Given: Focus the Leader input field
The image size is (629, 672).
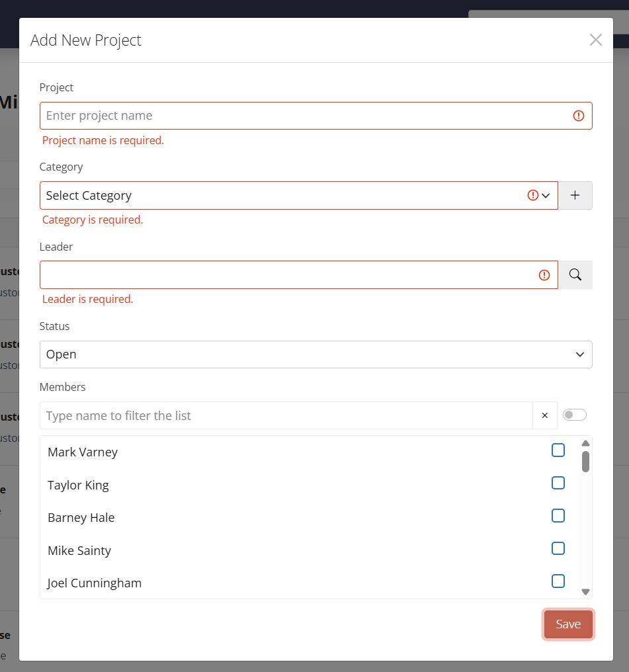Looking at the screenshot, I should [x=288, y=274].
